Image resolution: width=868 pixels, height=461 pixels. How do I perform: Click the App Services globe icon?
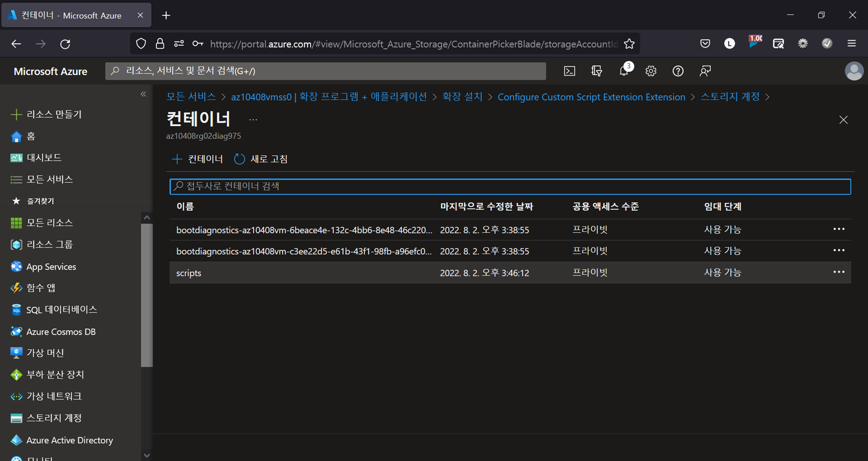[x=16, y=266]
